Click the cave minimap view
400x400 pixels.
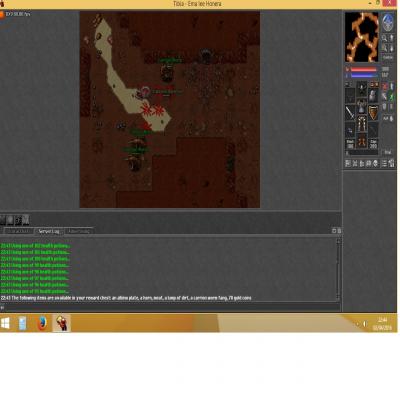click(x=362, y=37)
